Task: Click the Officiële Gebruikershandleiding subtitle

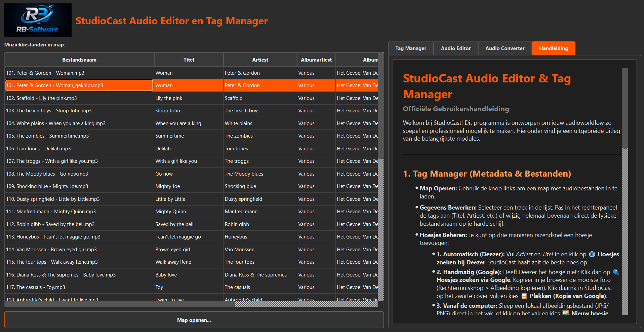Action: coord(456,109)
